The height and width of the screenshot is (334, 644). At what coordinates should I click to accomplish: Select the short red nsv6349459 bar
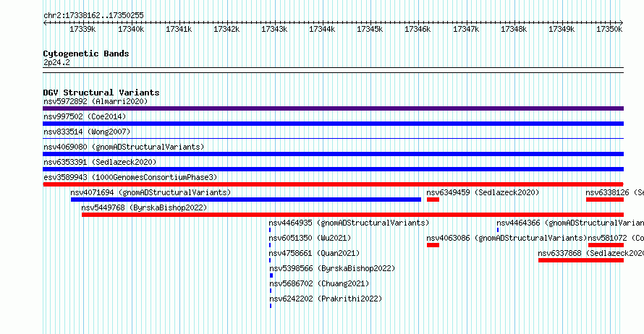click(x=433, y=200)
